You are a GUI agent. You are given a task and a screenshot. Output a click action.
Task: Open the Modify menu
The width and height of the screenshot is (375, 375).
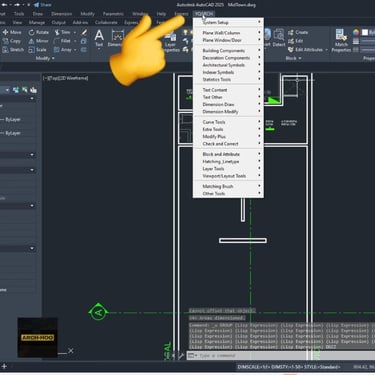point(87,14)
